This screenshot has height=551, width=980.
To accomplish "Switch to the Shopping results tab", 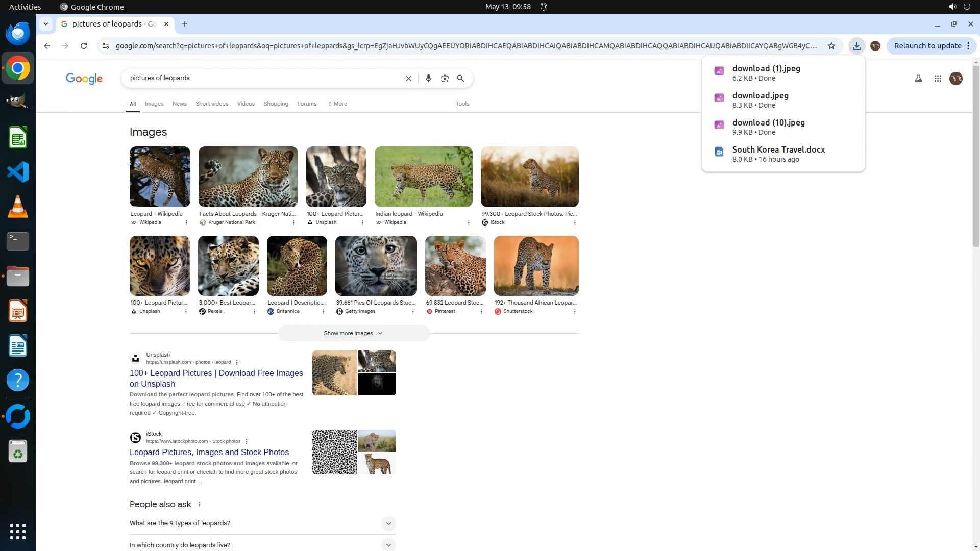I will pos(276,104).
